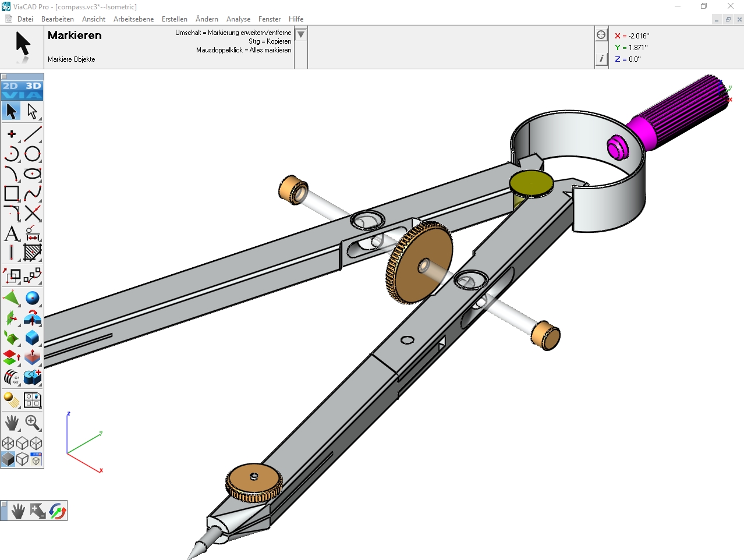This screenshot has height=560, width=744.
Task: Open the Ansicht menu
Action: point(93,19)
